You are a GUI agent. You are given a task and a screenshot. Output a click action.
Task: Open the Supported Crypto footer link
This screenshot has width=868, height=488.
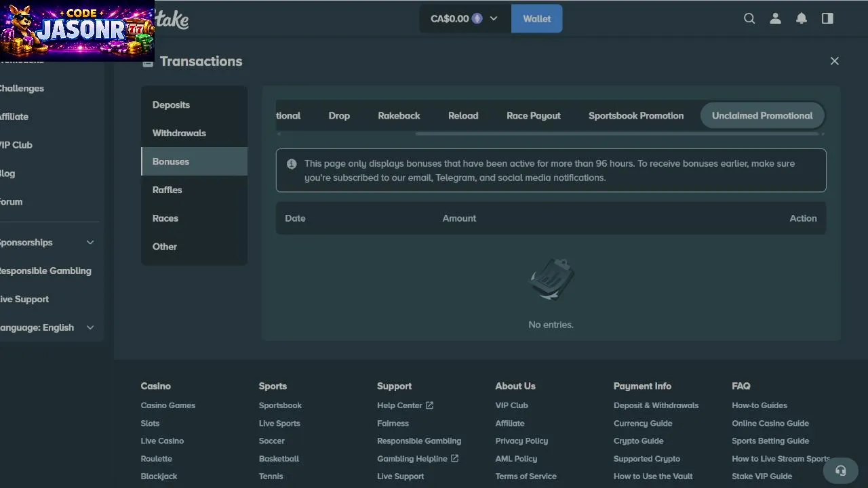coord(647,458)
